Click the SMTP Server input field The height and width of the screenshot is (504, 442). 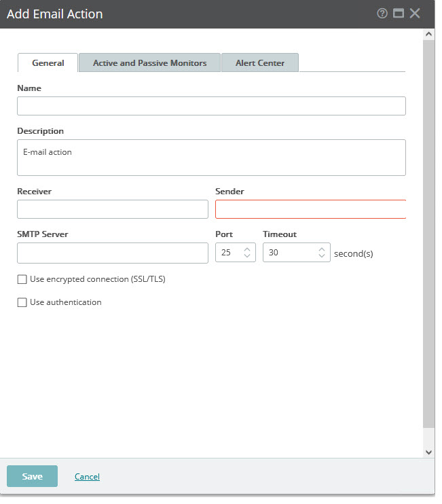coord(113,253)
